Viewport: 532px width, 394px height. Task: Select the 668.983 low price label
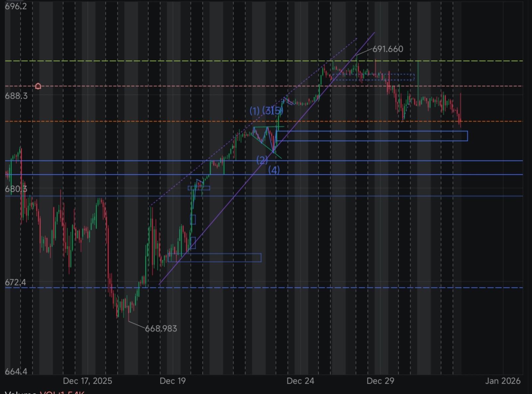161,329
